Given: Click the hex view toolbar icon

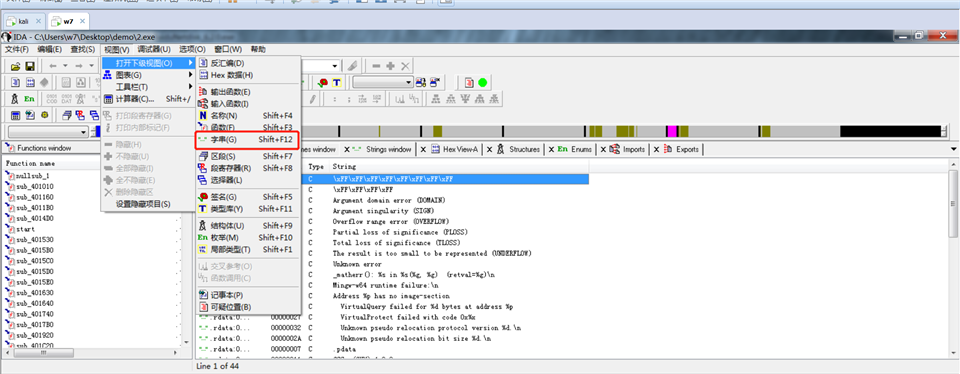Looking at the screenshot, I should pyautogui.click(x=30, y=83).
